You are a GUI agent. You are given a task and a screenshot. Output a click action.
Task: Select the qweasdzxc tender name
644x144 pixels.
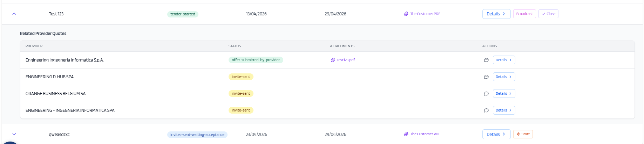59,135
